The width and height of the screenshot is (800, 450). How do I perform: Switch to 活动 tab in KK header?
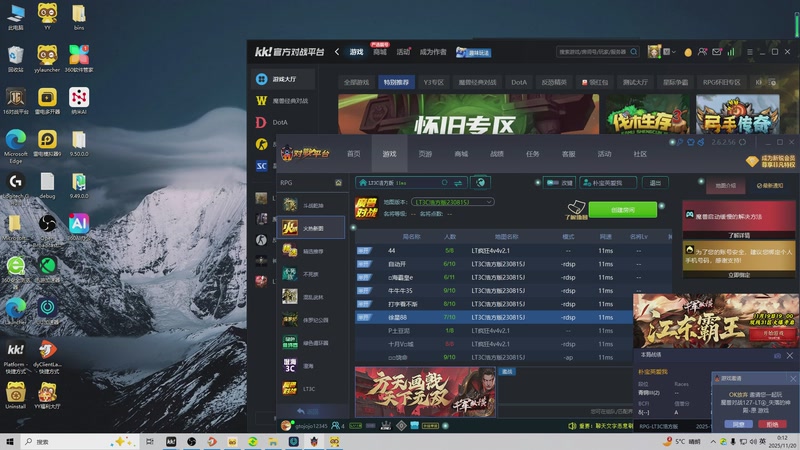pyautogui.click(x=403, y=52)
